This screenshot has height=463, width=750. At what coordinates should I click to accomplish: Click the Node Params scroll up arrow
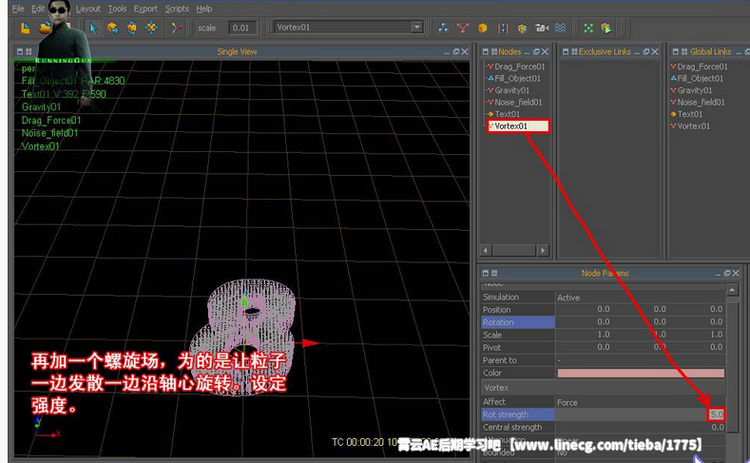732,290
